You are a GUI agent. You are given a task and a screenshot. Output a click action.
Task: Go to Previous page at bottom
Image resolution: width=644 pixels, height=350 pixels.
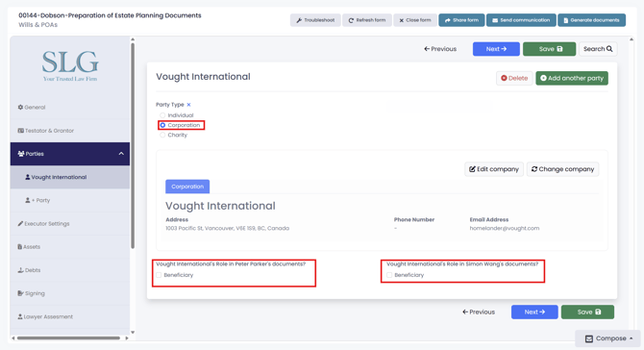pos(479,312)
